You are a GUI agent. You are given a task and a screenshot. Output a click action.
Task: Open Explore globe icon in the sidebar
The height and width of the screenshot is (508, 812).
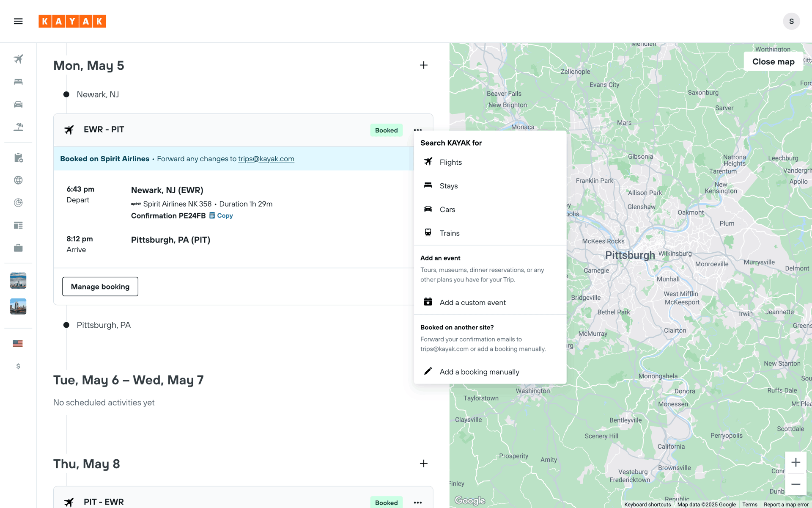(18, 180)
